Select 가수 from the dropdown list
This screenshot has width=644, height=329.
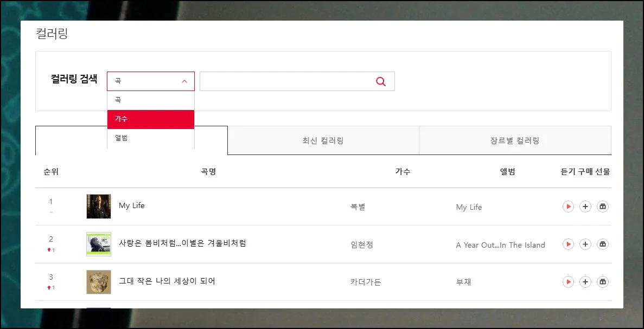point(150,119)
